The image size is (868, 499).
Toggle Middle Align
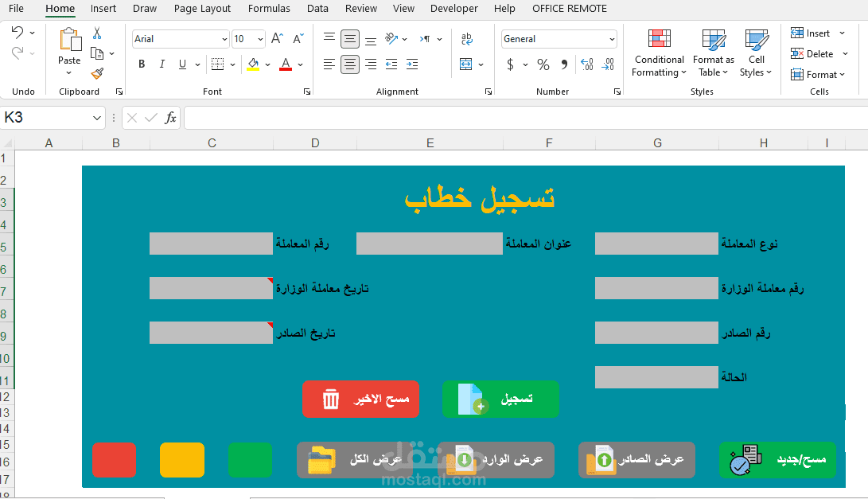tap(350, 39)
